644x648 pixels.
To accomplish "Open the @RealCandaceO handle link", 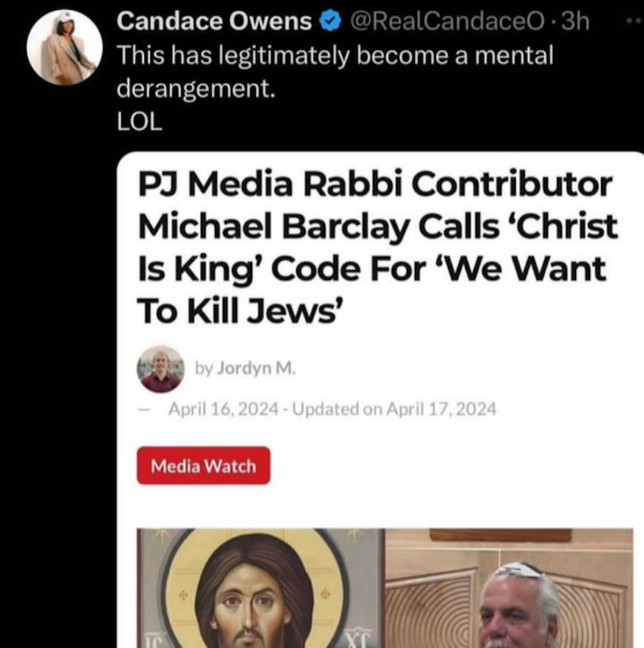I will pyautogui.click(x=446, y=21).
